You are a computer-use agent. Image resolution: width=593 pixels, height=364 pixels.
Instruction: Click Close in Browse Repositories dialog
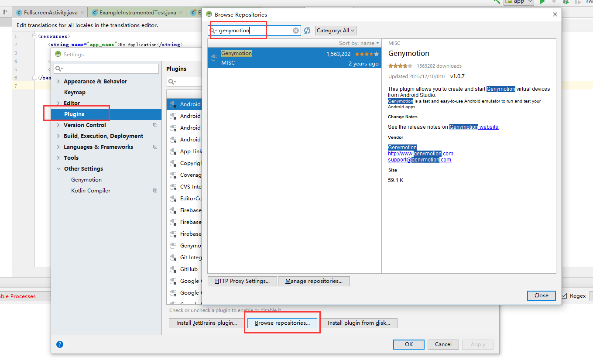point(541,295)
